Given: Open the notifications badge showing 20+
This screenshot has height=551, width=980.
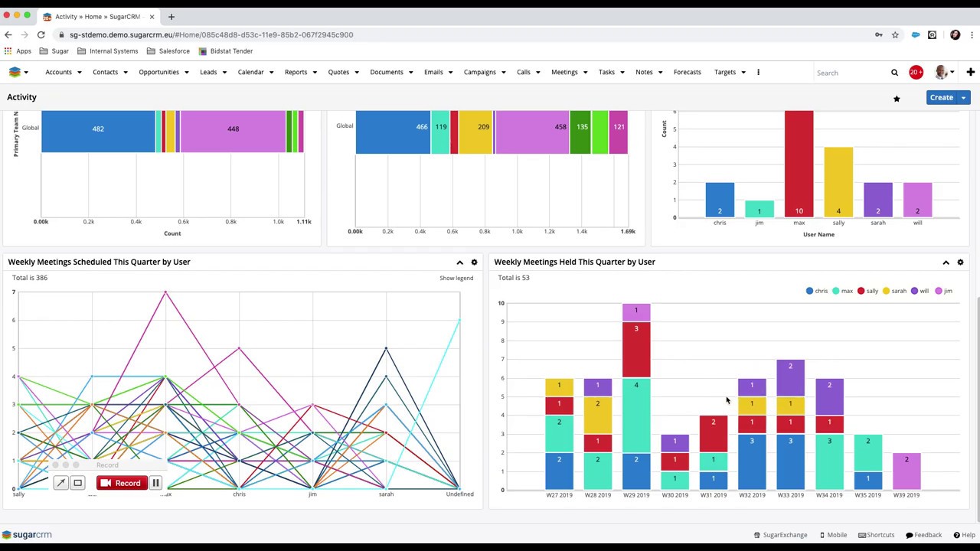Looking at the screenshot, I should coord(916,72).
